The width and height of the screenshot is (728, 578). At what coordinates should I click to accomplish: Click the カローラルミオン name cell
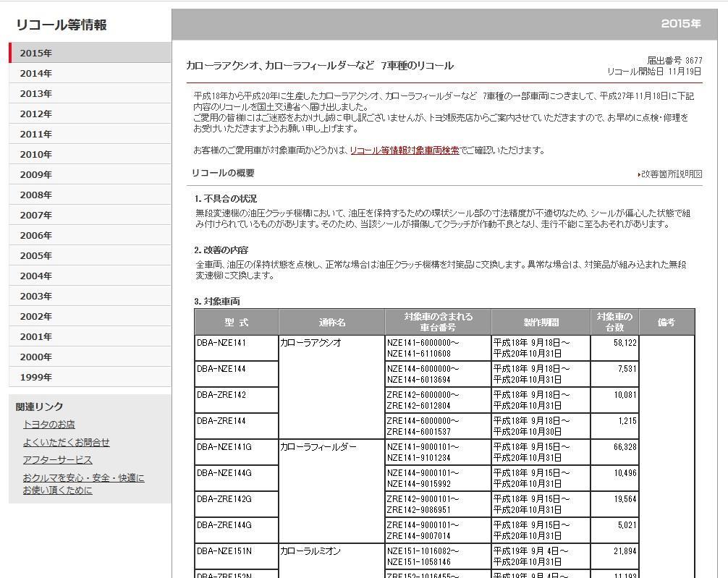pos(331,561)
